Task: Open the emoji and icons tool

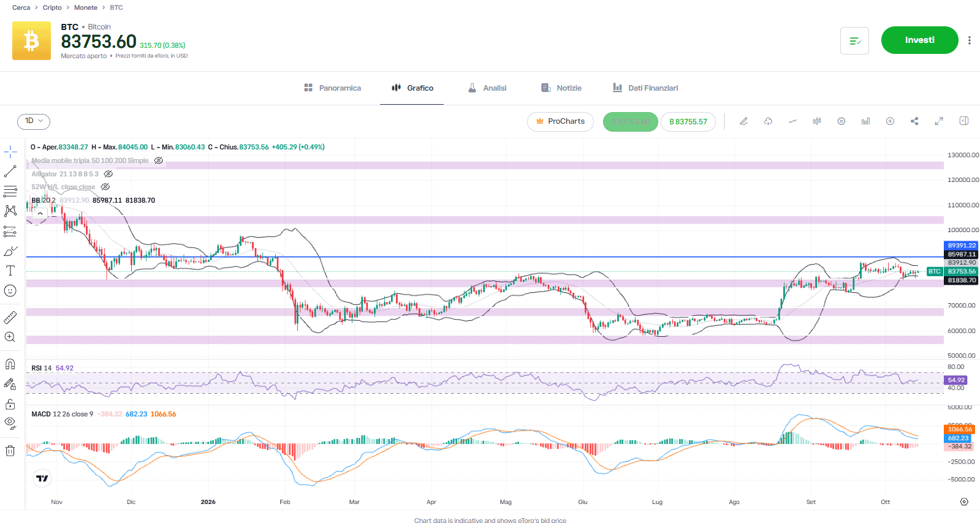Action: pos(10,291)
